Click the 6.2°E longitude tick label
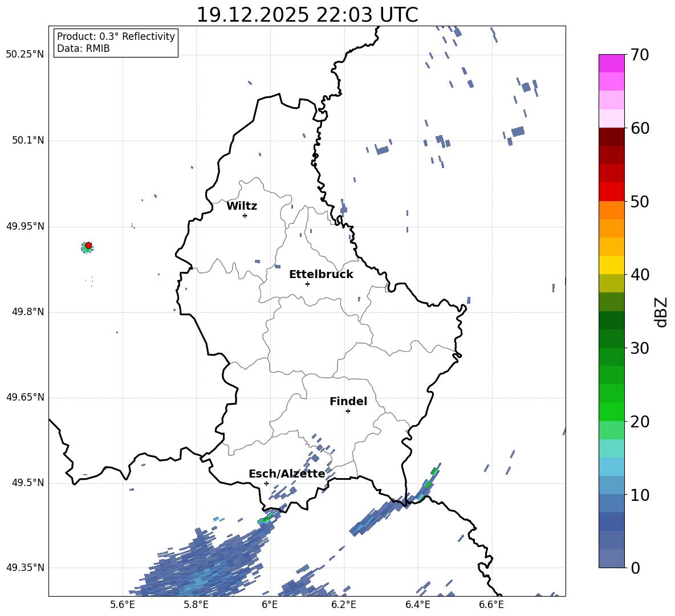 click(x=344, y=605)
